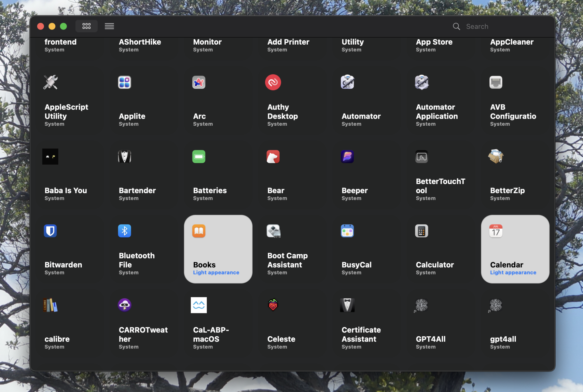Click the Batteries System label
Screen dimensions: 583x392
[203, 198]
